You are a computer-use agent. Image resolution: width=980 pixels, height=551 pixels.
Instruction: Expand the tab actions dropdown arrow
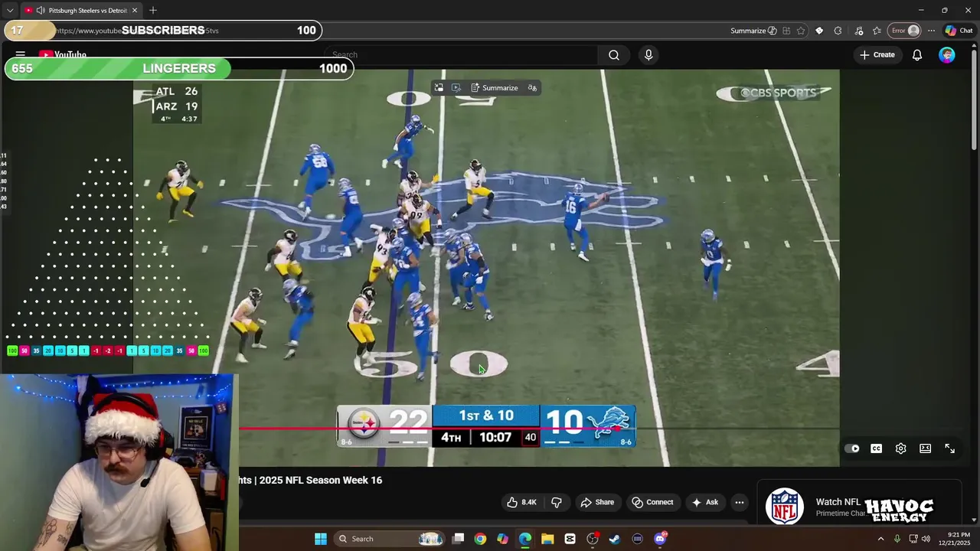[10, 10]
